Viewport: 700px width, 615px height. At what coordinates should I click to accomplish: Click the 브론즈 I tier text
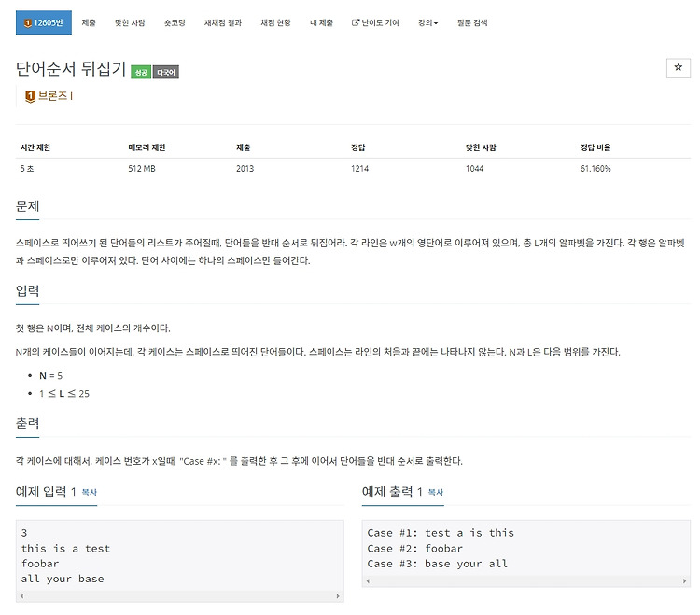tap(55, 96)
